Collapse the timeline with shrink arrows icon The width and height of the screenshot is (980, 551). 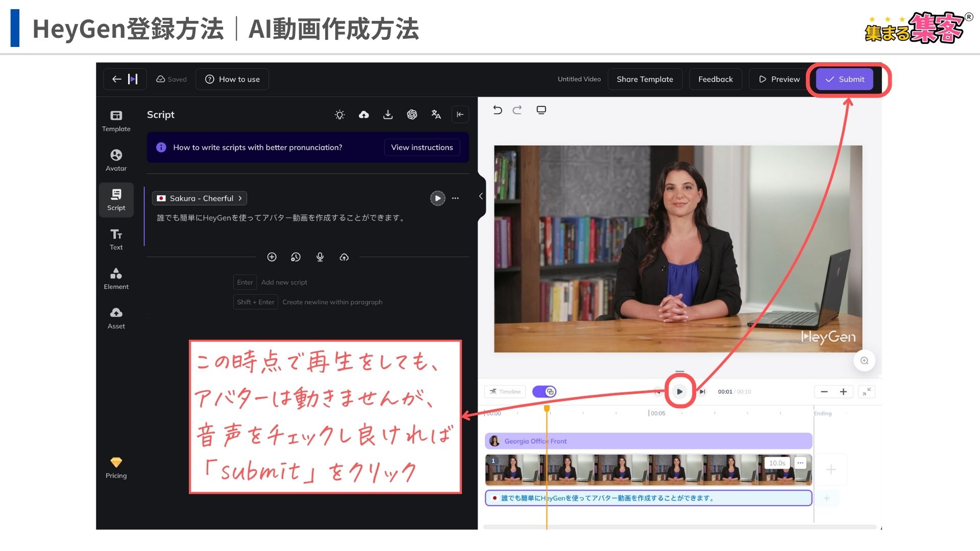tap(867, 392)
